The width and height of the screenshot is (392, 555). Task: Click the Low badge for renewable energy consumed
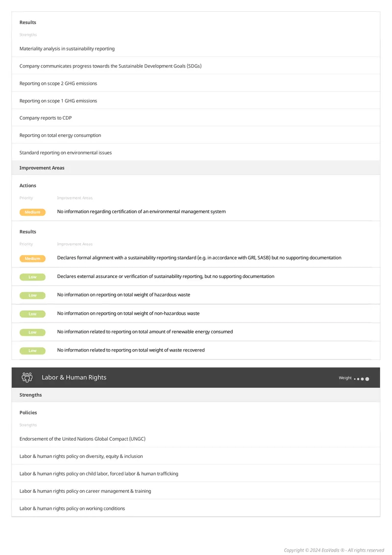point(32,332)
